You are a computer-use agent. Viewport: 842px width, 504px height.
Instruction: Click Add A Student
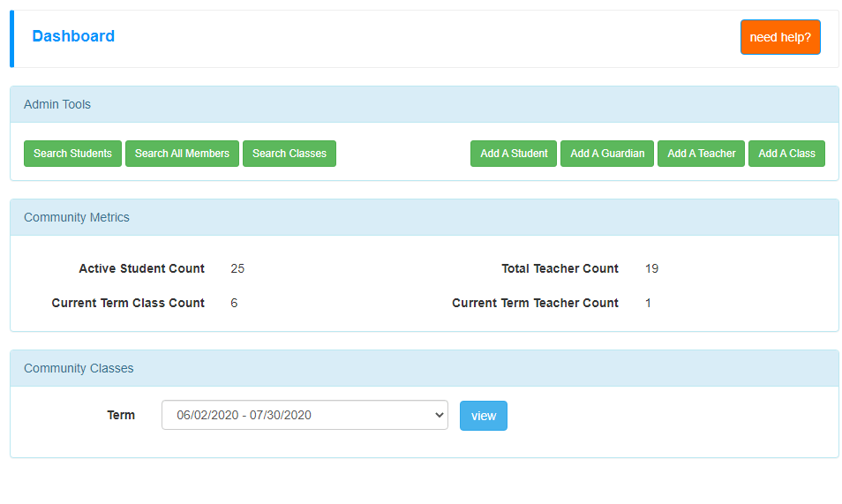[x=514, y=154]
